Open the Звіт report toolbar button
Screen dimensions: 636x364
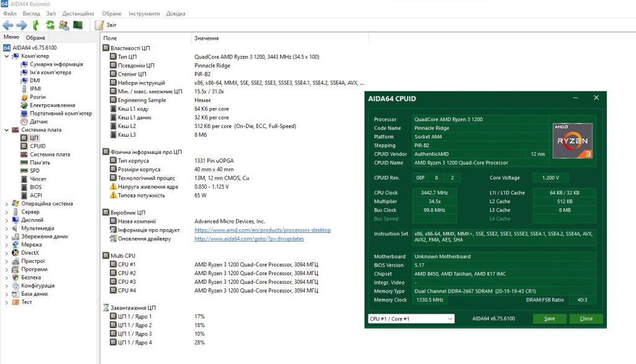tap(106, 25)
